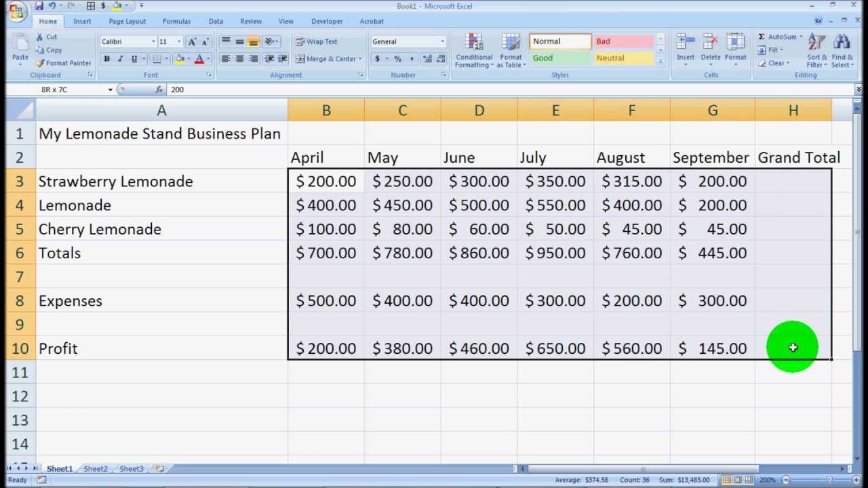The height and width of the screenshot is (488, 868).
Task: Open the font size 11 dropdown
Action: (x=179, y=41)
